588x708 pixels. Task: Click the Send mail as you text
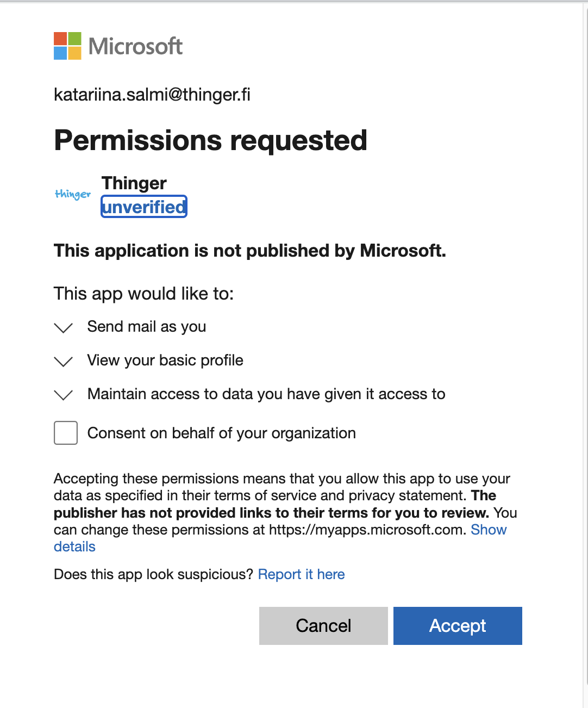147,326
